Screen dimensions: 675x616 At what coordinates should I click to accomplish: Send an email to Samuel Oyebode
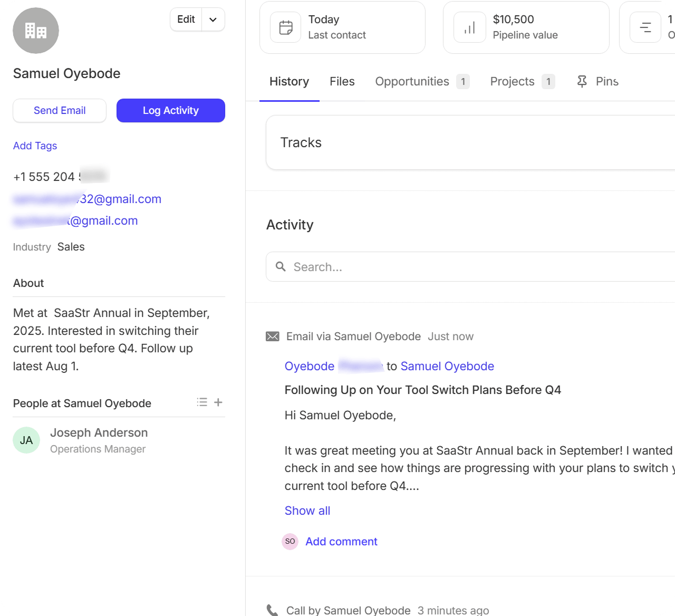click(60, 110)
